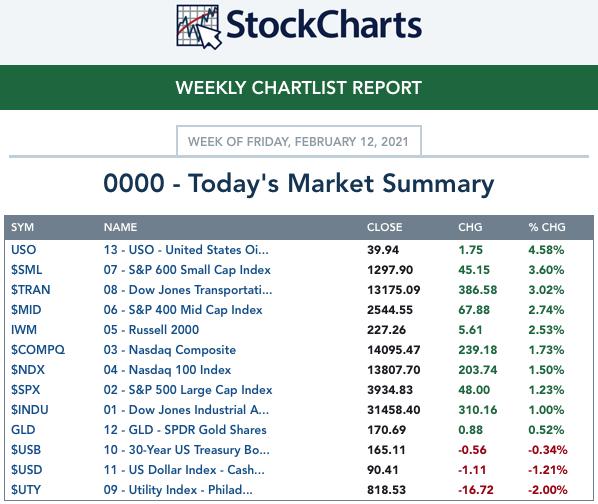Image resolution: width=598 pixels, height=504 pixels.
Task: Open the Dow Jones Transportation chart link
Action: [188, 290]
